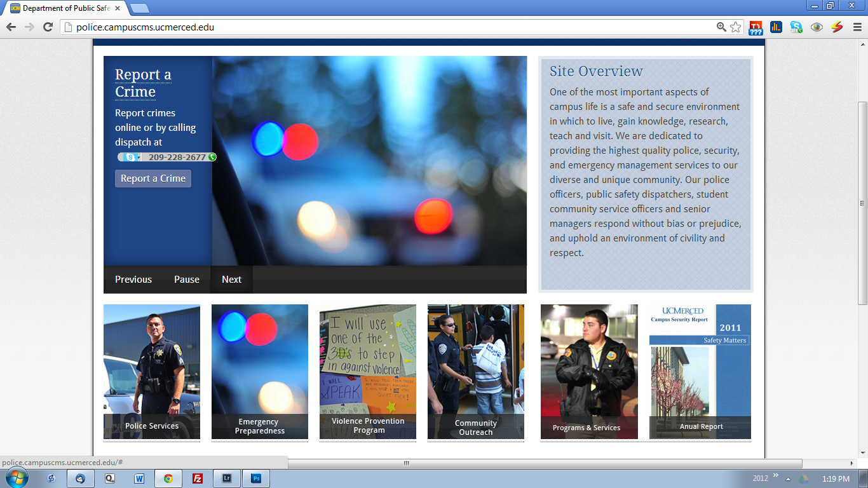Click the browser reload icon

pyautogui.click(x=48, y=27)
